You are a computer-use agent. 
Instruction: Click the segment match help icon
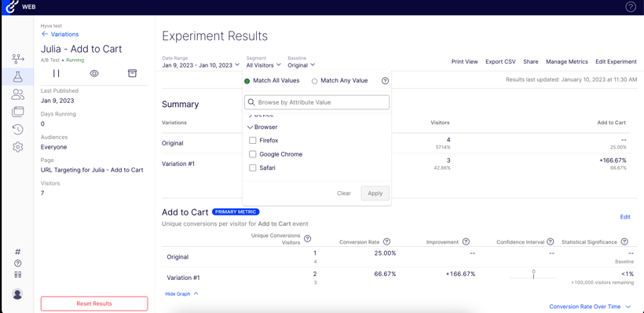pos(385,81)
